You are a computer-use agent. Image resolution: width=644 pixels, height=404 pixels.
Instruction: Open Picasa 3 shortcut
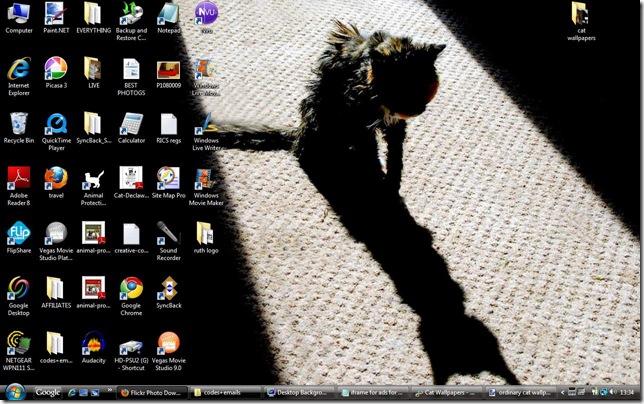56,73
